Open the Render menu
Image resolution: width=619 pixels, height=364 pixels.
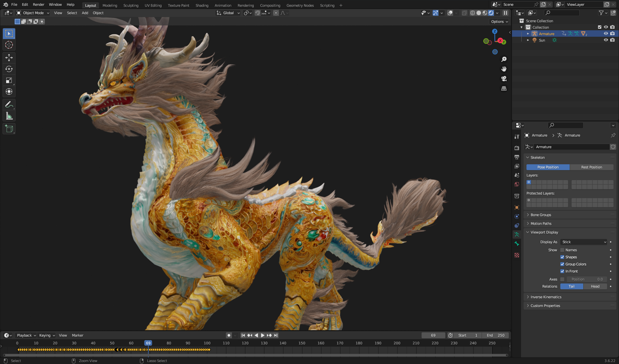point(38,5)
